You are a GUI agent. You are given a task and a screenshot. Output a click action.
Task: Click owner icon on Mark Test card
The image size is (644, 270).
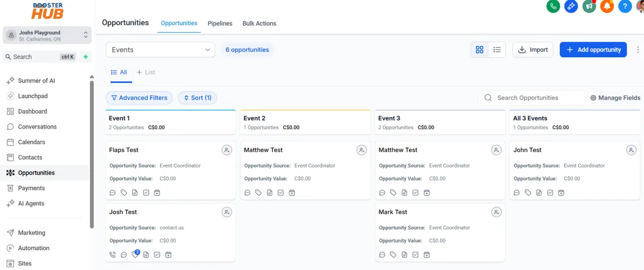pyautogui.click(x=496, y=213)
